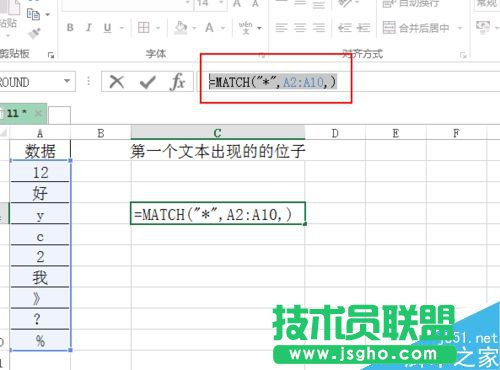Apply fill color bucket
This screenshot has height=370, width=500.
click(x=181, y=28)
